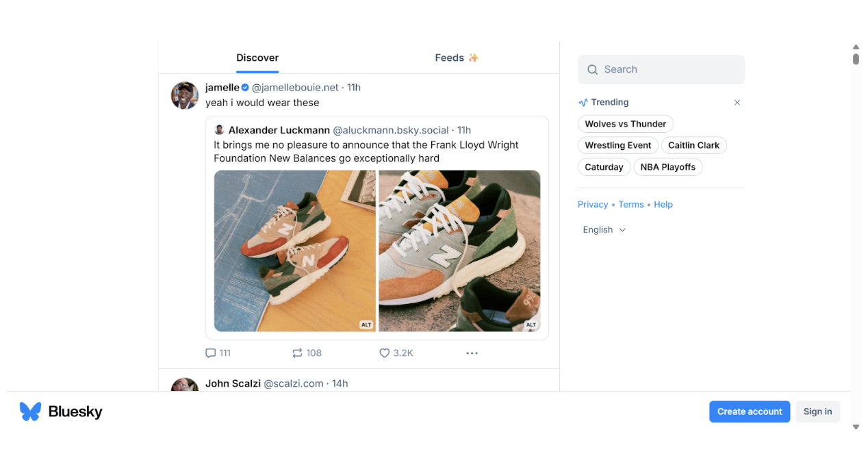The image size is (868, 456).
Task: Click the reply comment icon on jamelle's post
Action: pos(211,353)
